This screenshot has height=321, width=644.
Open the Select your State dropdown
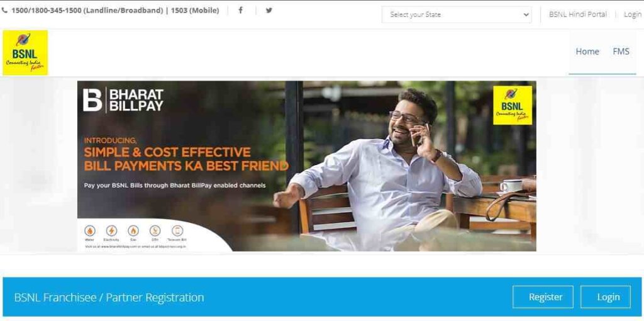[457, 14]
